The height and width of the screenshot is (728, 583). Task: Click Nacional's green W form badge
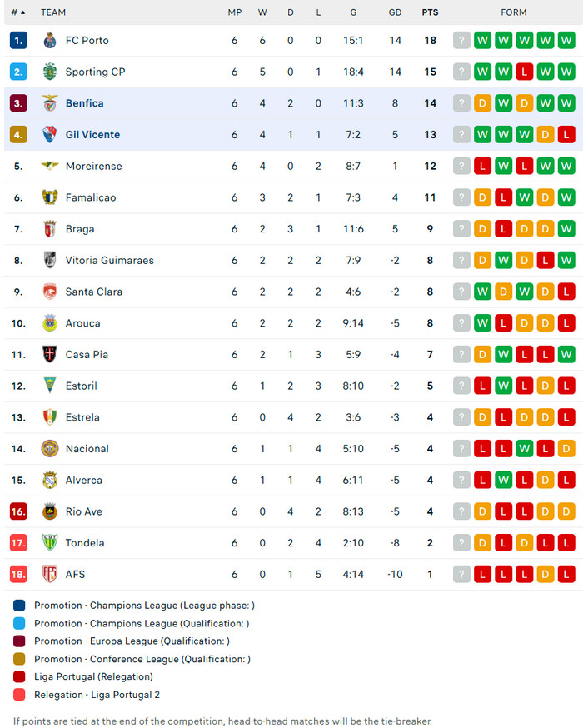(524, 448)
